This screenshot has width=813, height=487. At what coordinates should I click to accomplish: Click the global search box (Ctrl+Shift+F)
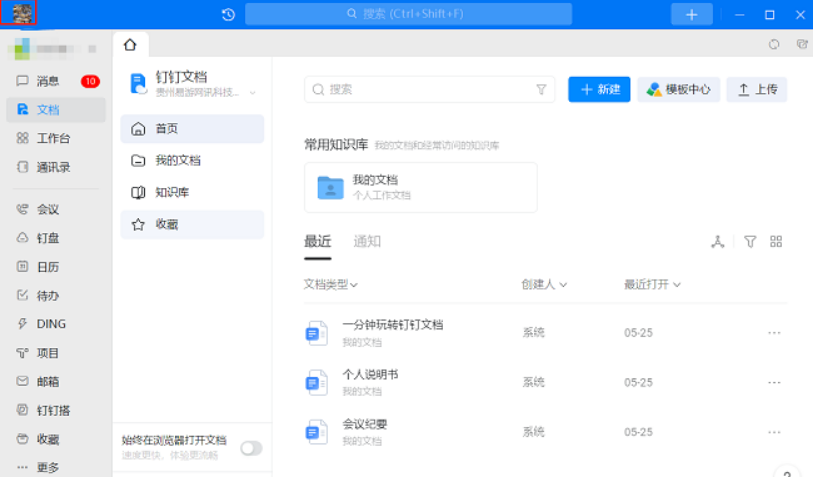coord(408,14)
